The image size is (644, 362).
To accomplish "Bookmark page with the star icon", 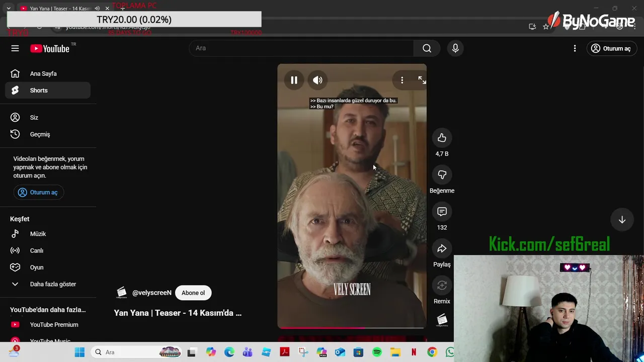I will (546, 27).
